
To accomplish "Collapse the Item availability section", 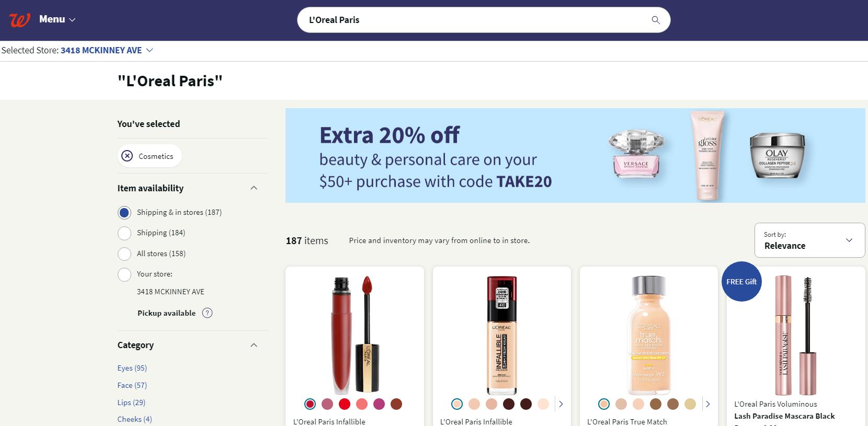I will pos(254,188).
